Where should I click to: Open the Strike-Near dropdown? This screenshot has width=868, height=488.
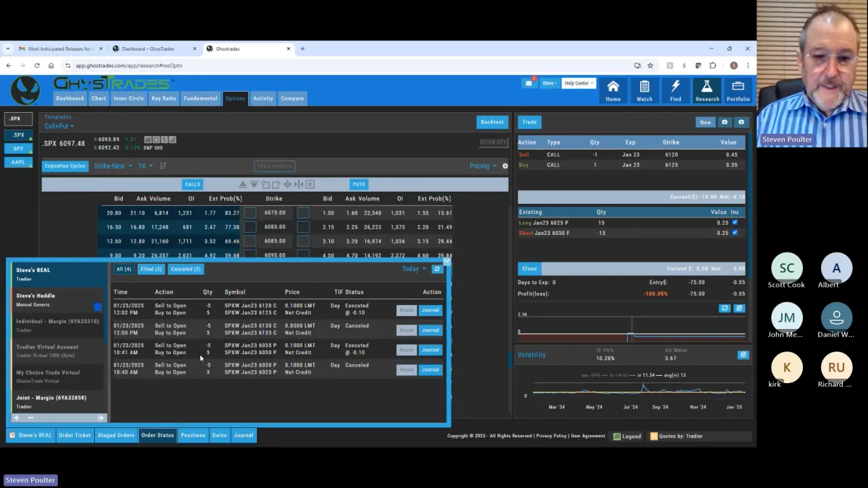(x=113, y=166)
